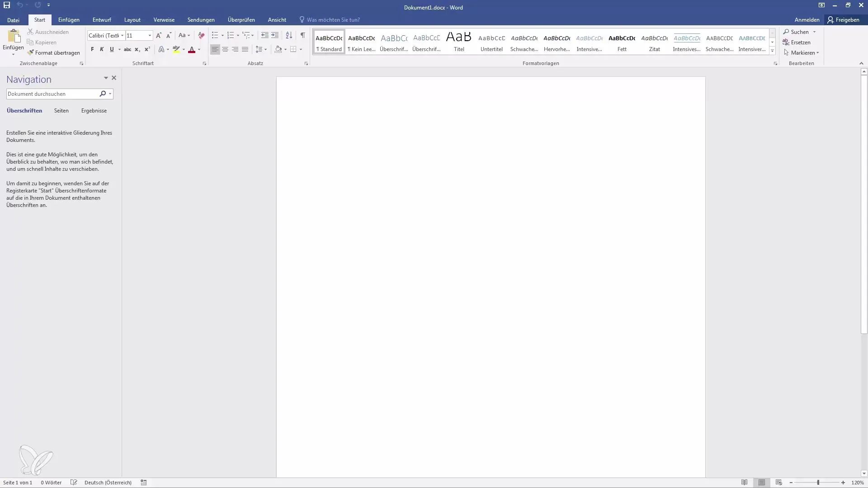This screenshot has width=868, height=488.
Task: Open numbered list dropdown arrow
Action: tap(238, 35)
